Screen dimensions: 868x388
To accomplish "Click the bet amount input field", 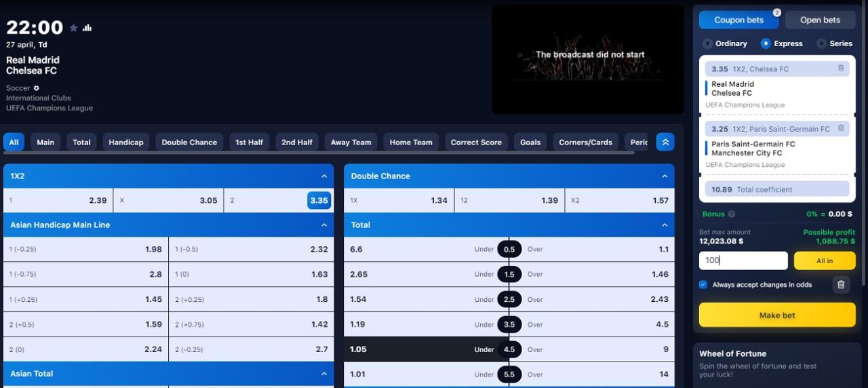I will point(743,260).
